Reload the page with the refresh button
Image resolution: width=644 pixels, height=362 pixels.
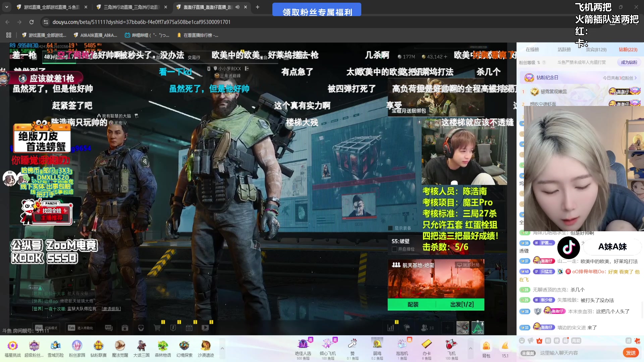pos(32,22)
